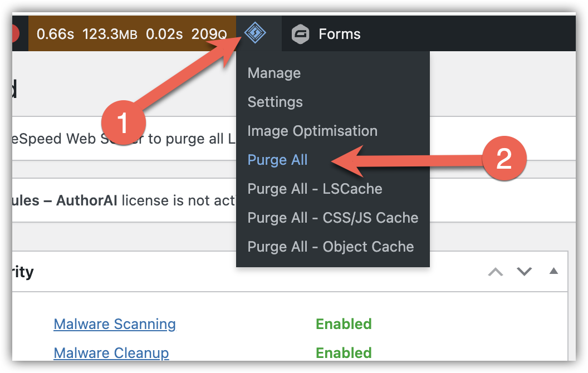Select Purge All - LSCache
This screenshot has height=373, width=588.
315,189
